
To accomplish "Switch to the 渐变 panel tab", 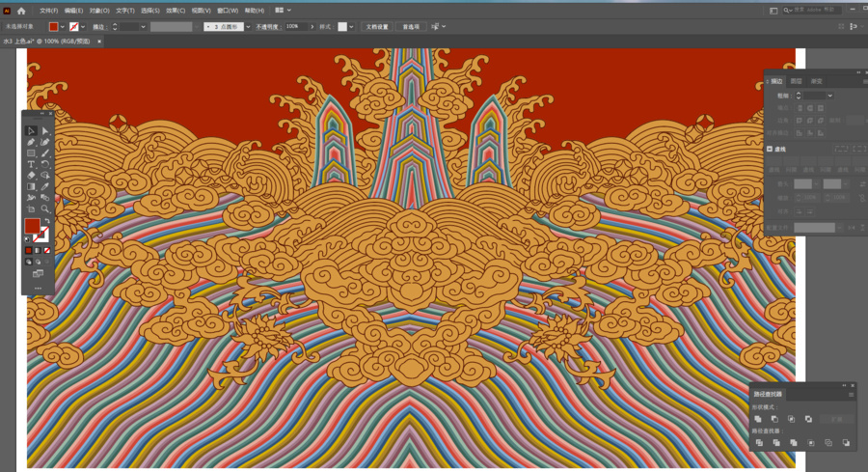I will pyautogui.click(x=817, y=81).
